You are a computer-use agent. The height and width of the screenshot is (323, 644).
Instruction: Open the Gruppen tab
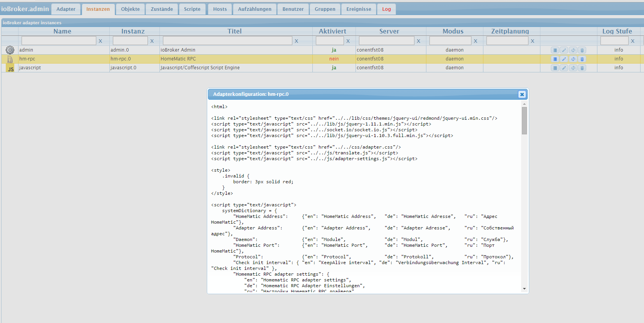pos(325,9)
